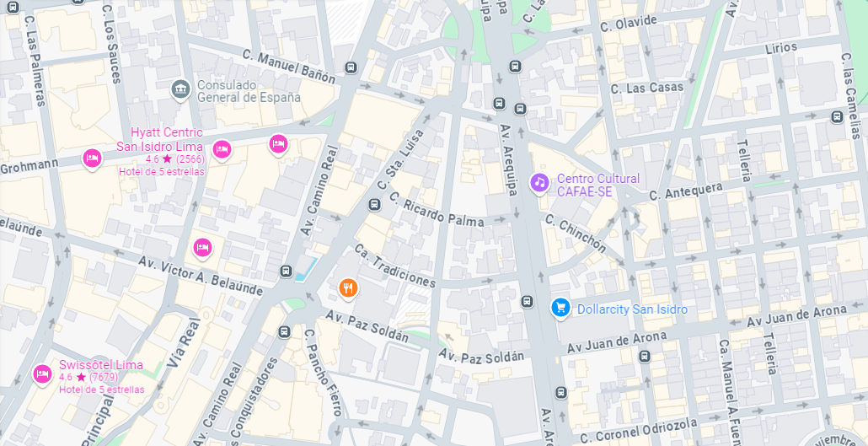Click the Consulado General de España marker icon

click(x=180, y=89)
